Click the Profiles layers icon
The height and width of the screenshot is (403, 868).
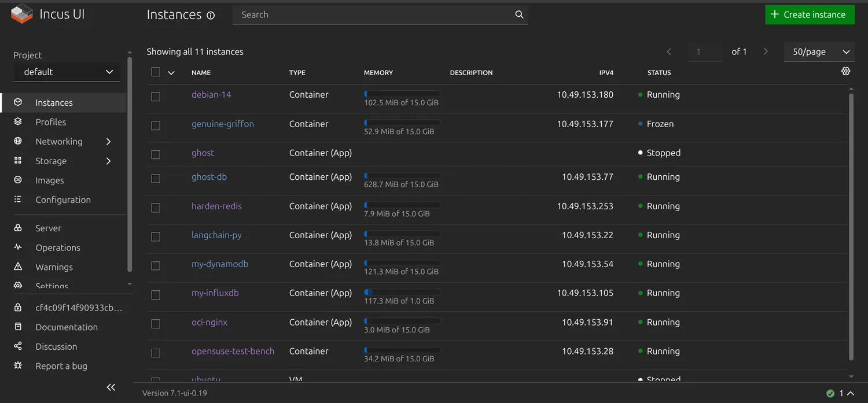click(x=18, y=122)
